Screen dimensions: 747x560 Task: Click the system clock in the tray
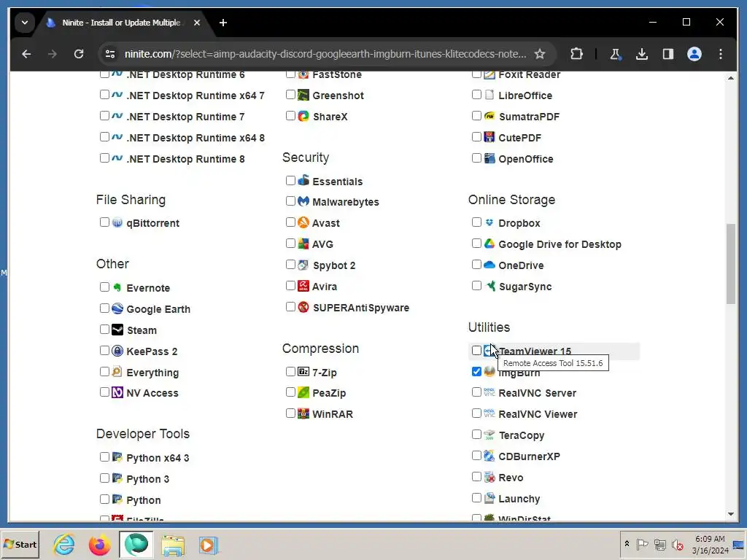pos(710,545)
